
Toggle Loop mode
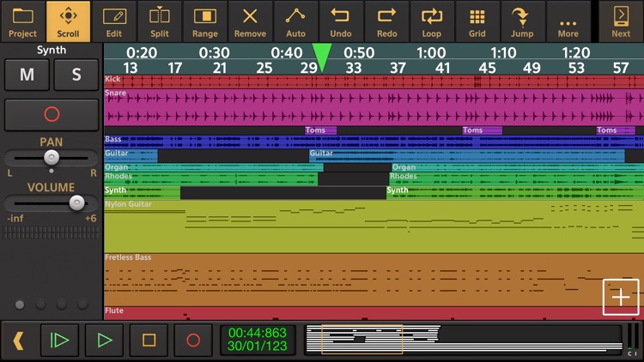coord(432,21)
